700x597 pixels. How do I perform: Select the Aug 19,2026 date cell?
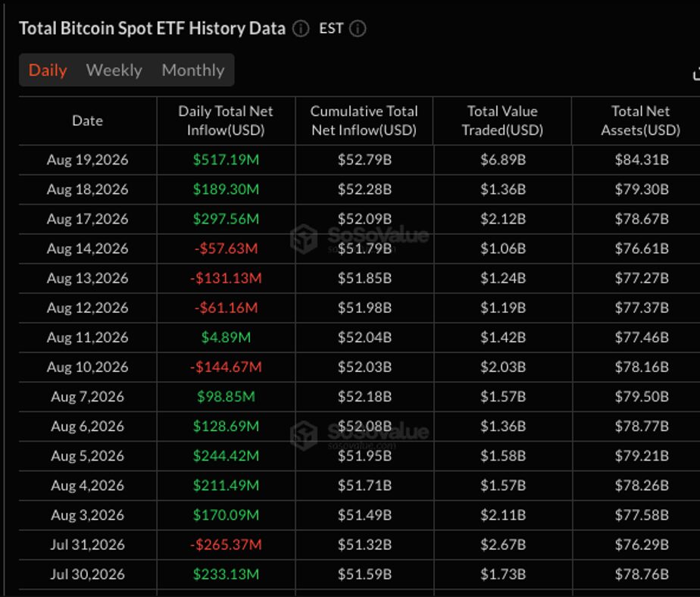88,159
